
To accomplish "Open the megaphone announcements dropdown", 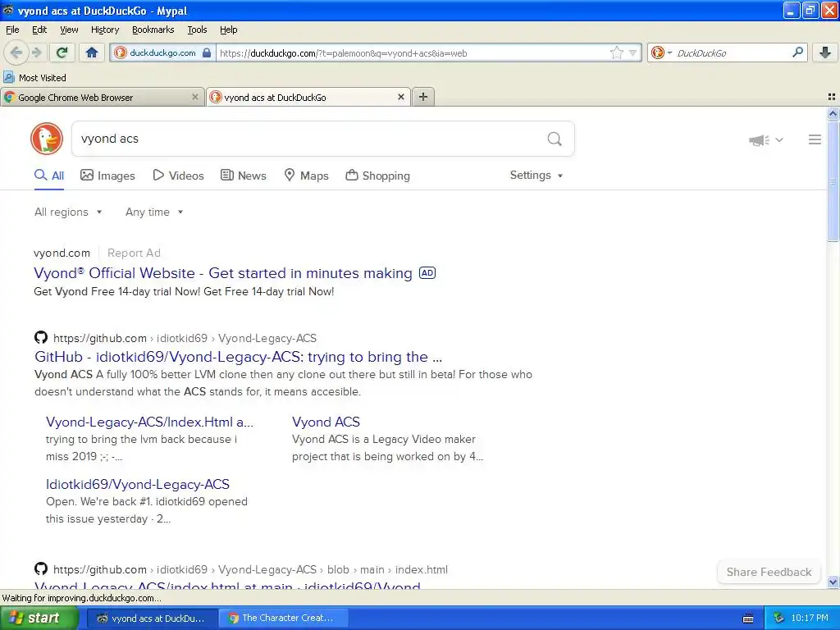I will point(766,139).
